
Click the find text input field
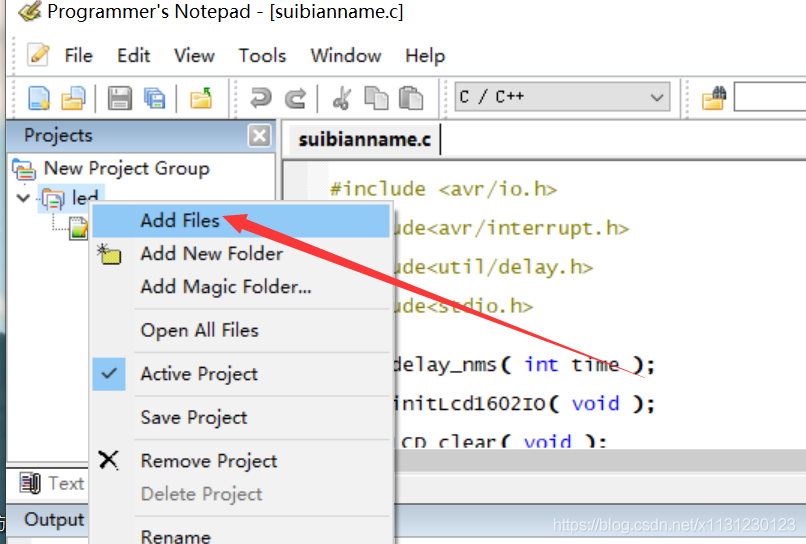point(770,97)
